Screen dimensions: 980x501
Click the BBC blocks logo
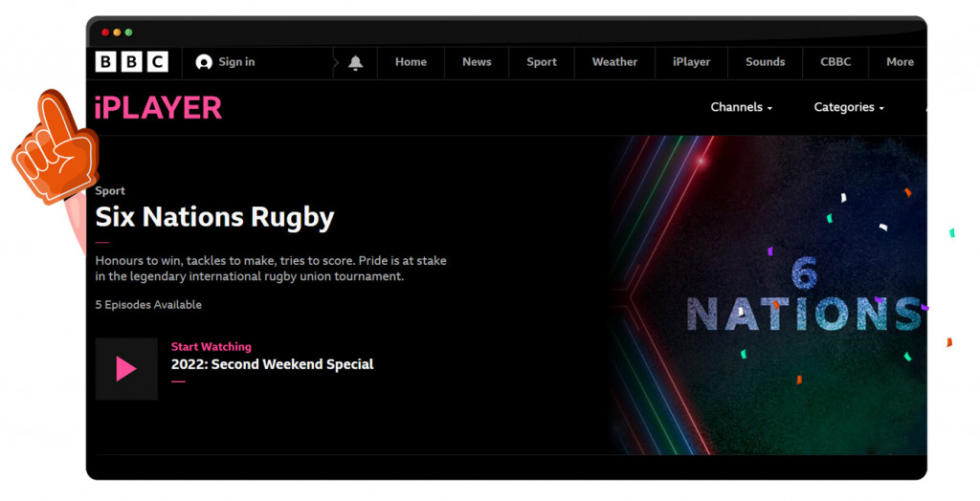(x=131, y=62)
